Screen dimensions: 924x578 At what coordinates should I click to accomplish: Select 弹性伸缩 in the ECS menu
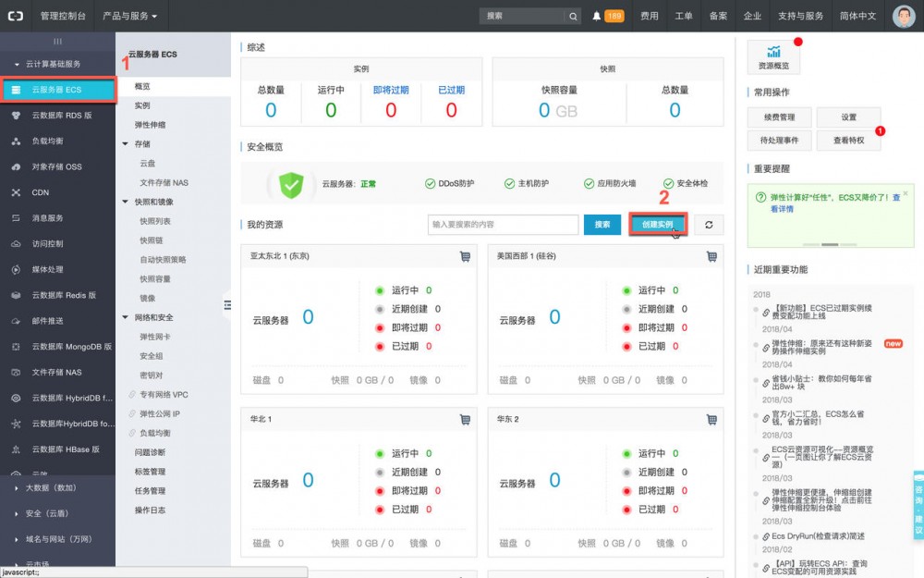[150, 125]
